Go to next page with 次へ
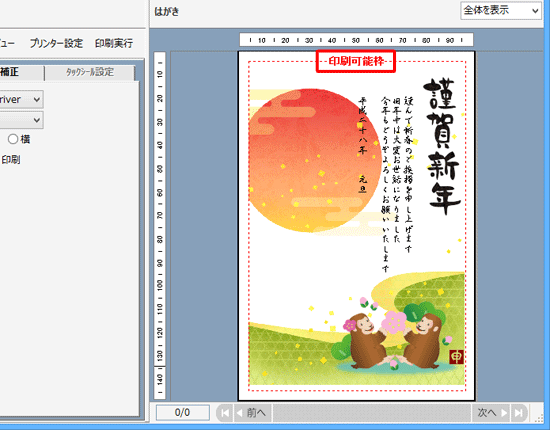Image resolution: width=550 pixels, height=430 pixels. click(492, 413)
